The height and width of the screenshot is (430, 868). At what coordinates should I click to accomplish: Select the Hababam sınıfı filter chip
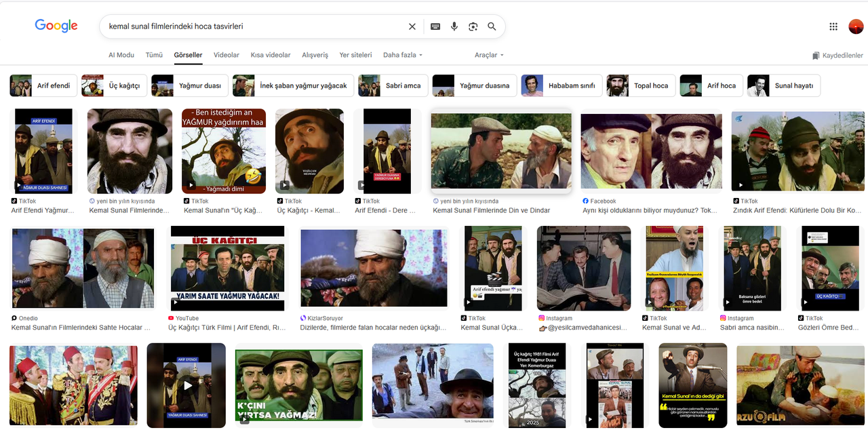[x=561, y=86]
